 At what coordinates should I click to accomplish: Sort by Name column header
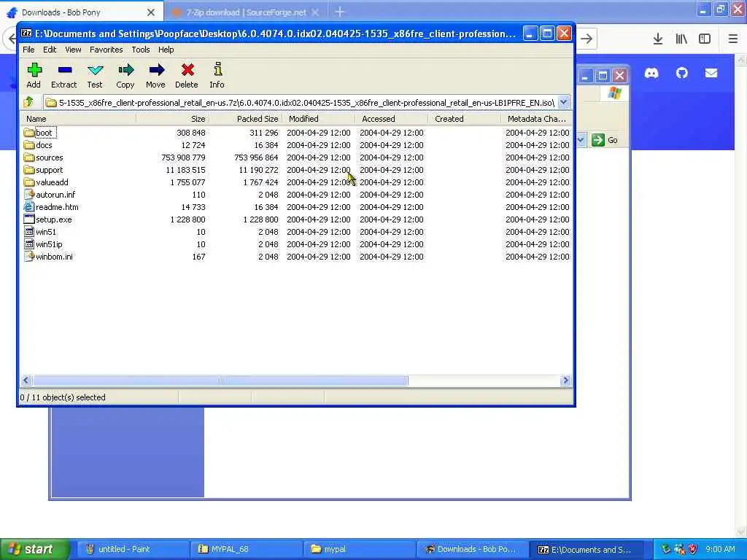[x=79, y=119]
